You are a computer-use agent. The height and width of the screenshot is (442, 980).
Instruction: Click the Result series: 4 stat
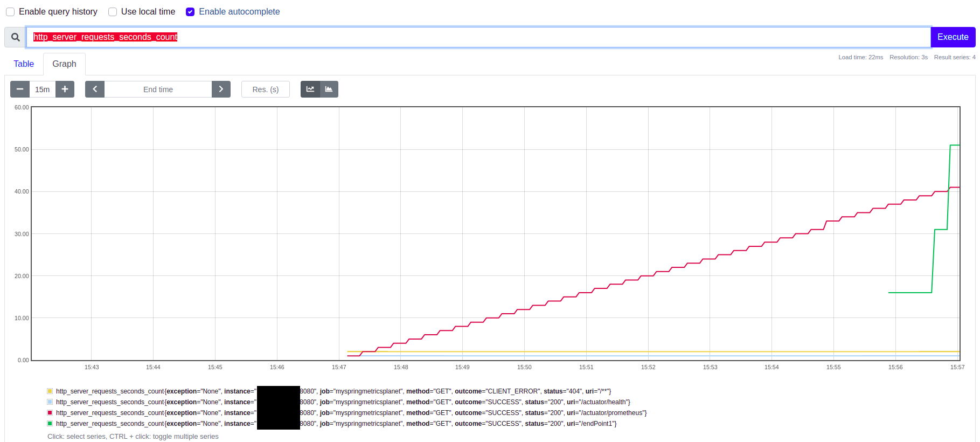[955, 57]
